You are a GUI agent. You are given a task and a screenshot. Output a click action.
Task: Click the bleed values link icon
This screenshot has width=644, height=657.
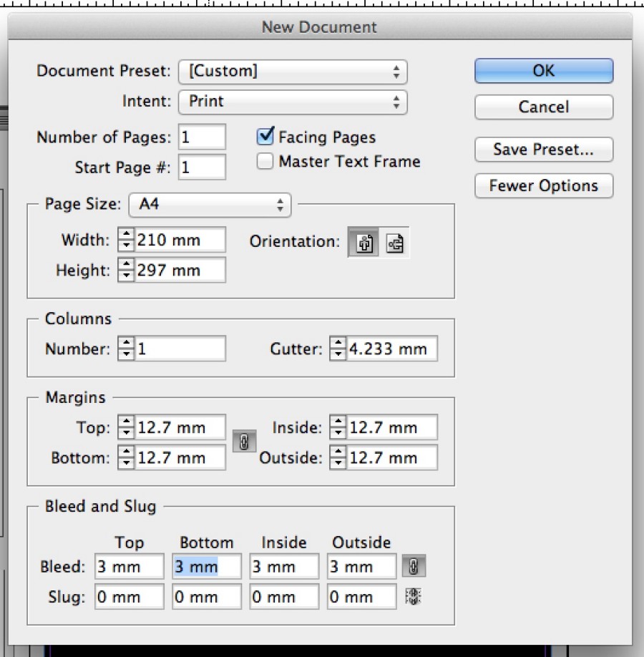(413, 565)
